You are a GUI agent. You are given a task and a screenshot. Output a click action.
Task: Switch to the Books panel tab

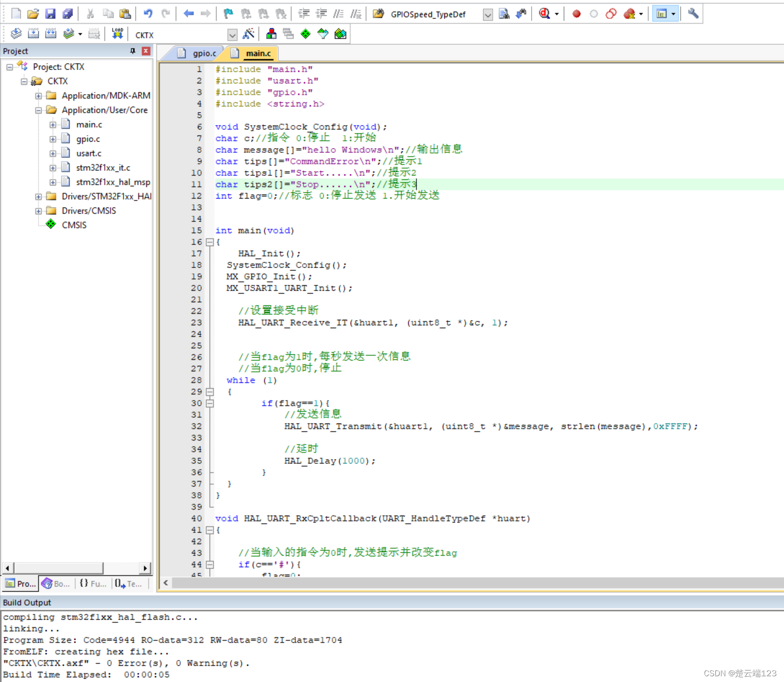coord(56,584)
